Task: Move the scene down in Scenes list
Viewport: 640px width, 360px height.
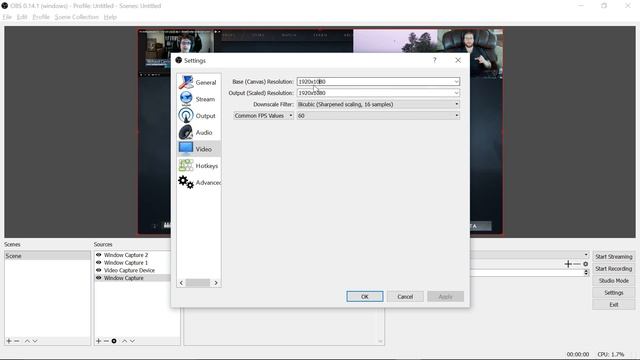Action: pos(35,341)
